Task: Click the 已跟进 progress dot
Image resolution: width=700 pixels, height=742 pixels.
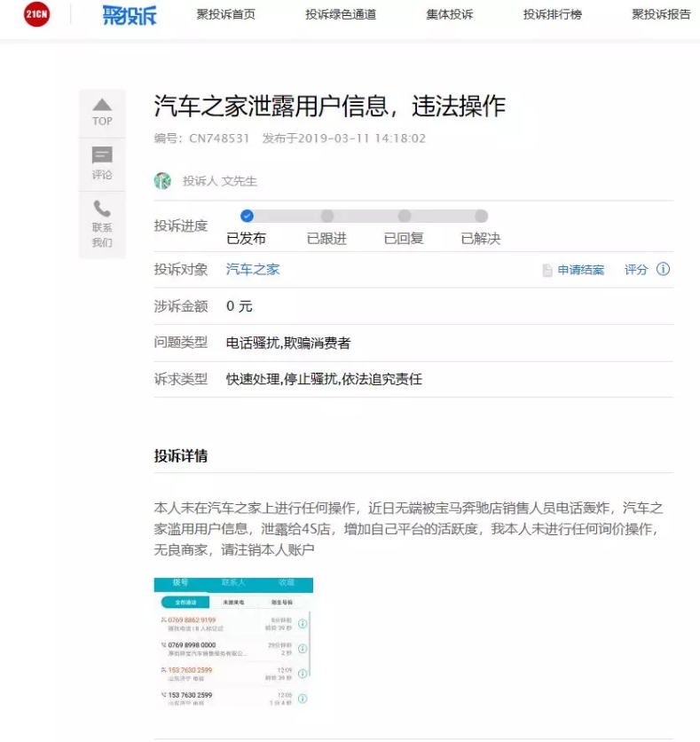Action: 327,216
